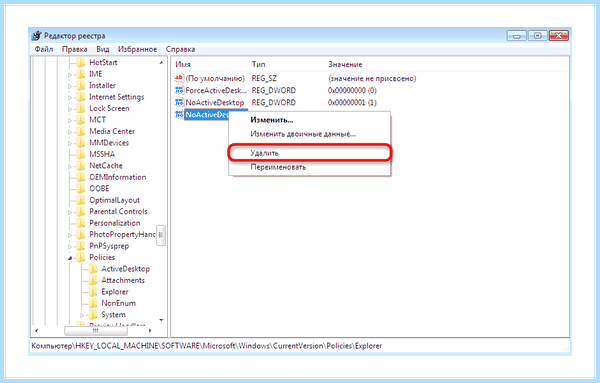Click the tree vertical scrollbar thumb
600x383 pixels.
point(161,235)
